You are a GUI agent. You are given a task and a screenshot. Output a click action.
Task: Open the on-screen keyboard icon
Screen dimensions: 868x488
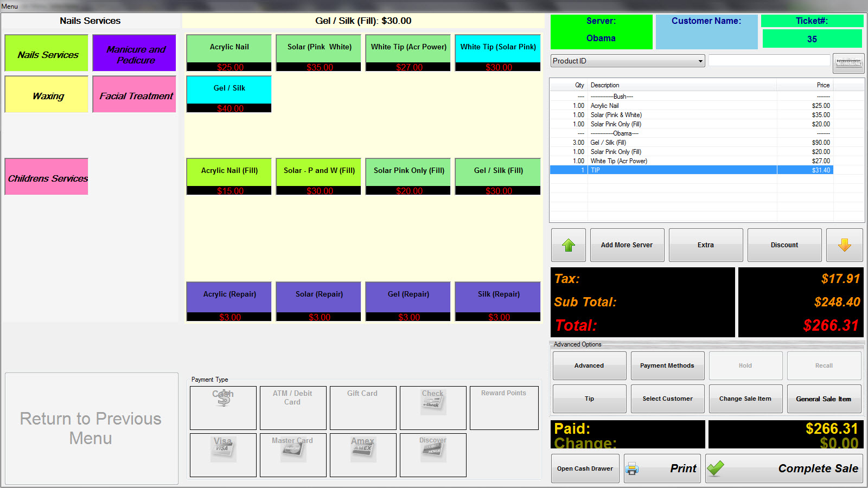[848, 63]
